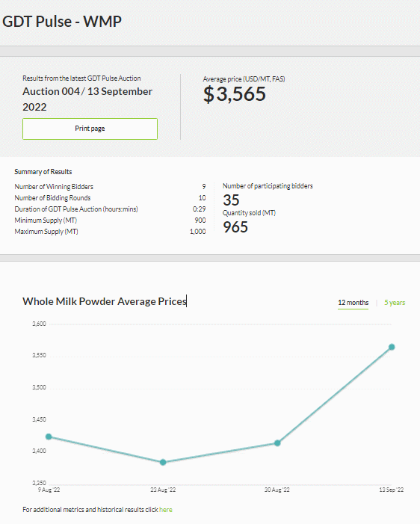Click the $3,565 average price value

pos(235,94)
